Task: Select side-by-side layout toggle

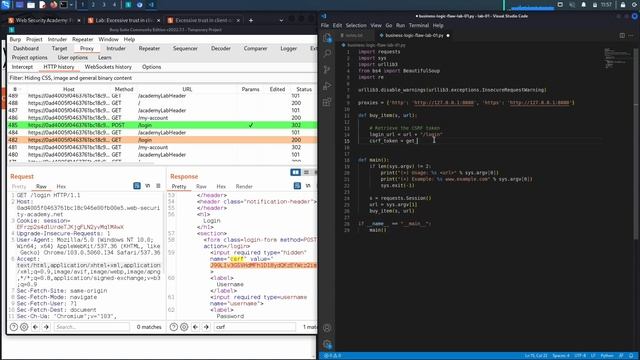Action: pyautogui.click(x=296, y=173)
